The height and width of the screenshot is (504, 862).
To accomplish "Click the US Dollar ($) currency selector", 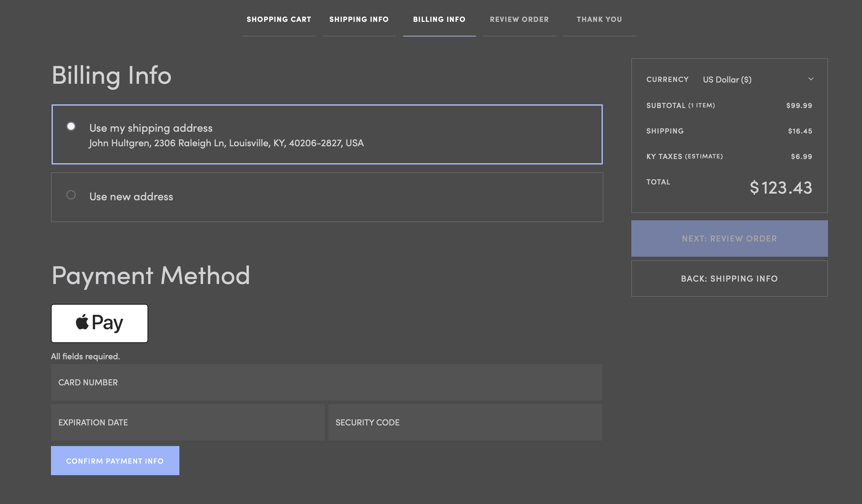I will click(x=727, y=80).
